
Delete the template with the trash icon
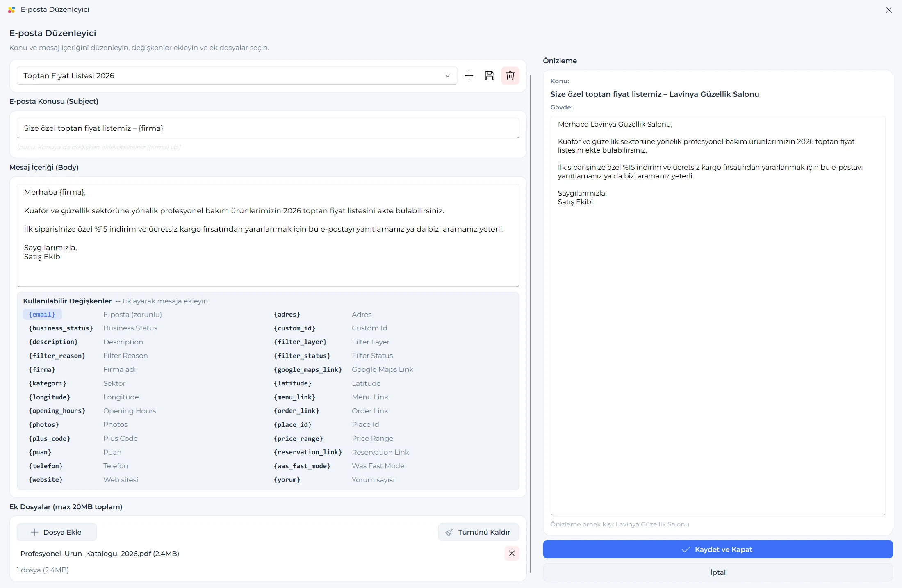coord(510,76)
